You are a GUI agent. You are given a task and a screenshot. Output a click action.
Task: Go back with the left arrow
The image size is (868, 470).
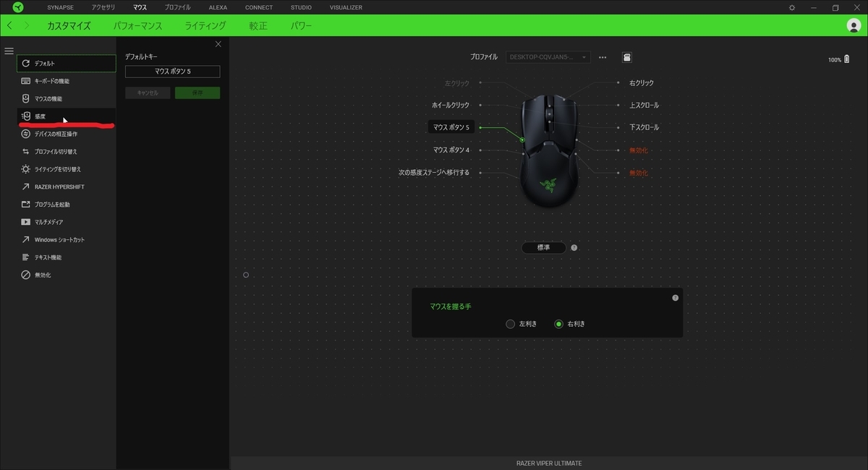tap(9, 25)
